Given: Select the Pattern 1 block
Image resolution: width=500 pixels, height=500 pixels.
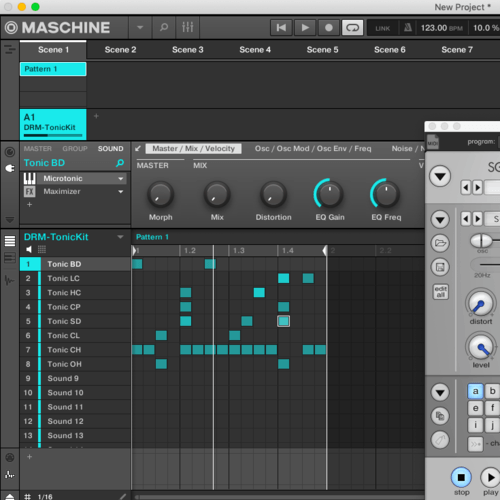Looking at the screenshot, I should point(53,69).
